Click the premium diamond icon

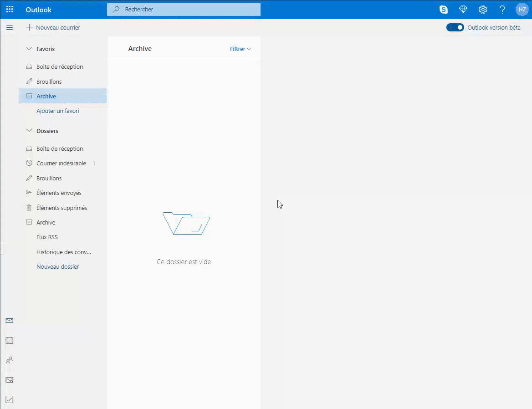tap(463, 10)
